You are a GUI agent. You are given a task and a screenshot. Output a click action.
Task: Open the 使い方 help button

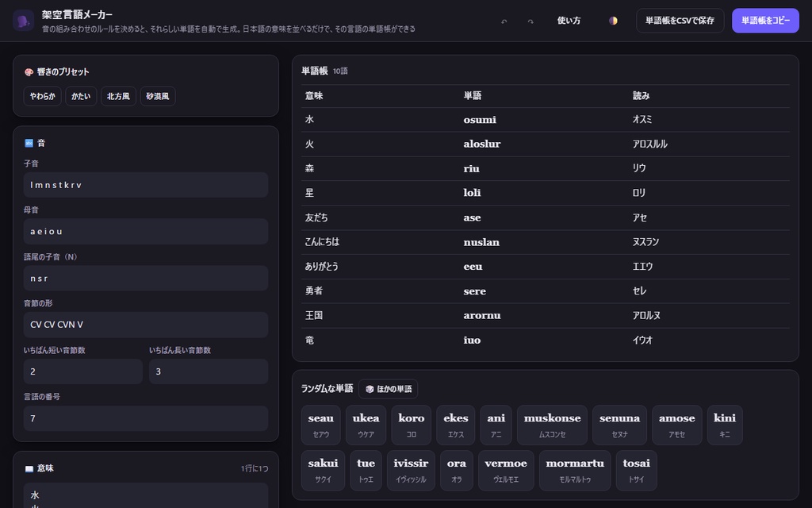[569, 21]
